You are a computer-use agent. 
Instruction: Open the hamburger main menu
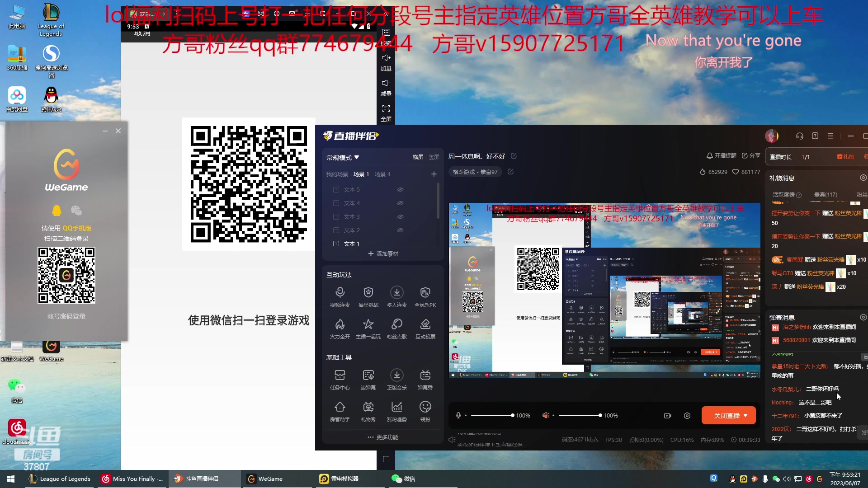click(830, 136)
